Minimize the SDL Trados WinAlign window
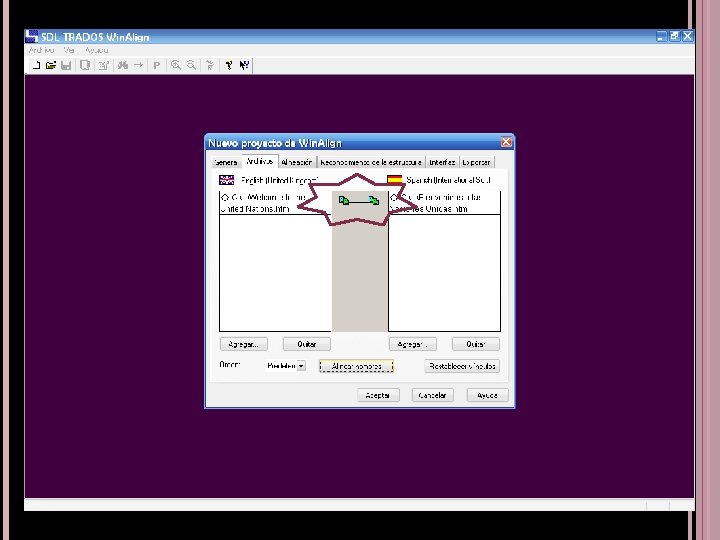Screen dimensions: 720x540 point(661,36)
